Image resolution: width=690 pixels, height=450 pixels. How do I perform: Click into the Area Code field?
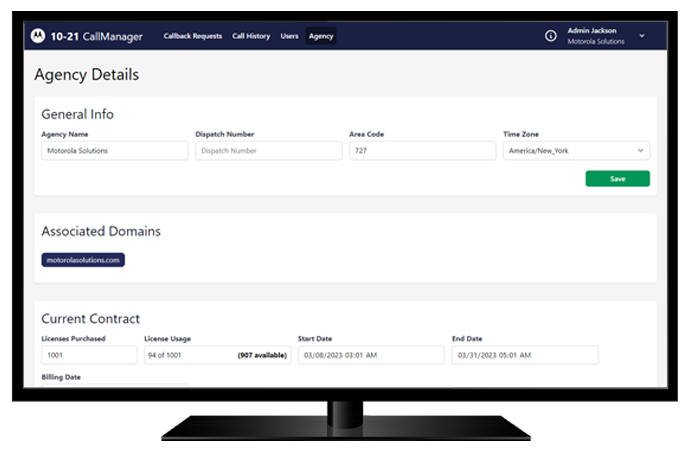tap(422, 151)
